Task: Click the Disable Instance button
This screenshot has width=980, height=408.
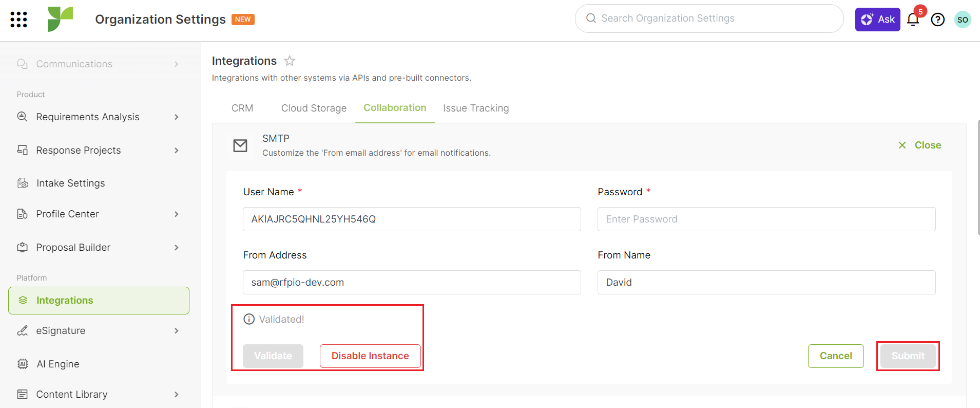Action: tap(370, 356)
